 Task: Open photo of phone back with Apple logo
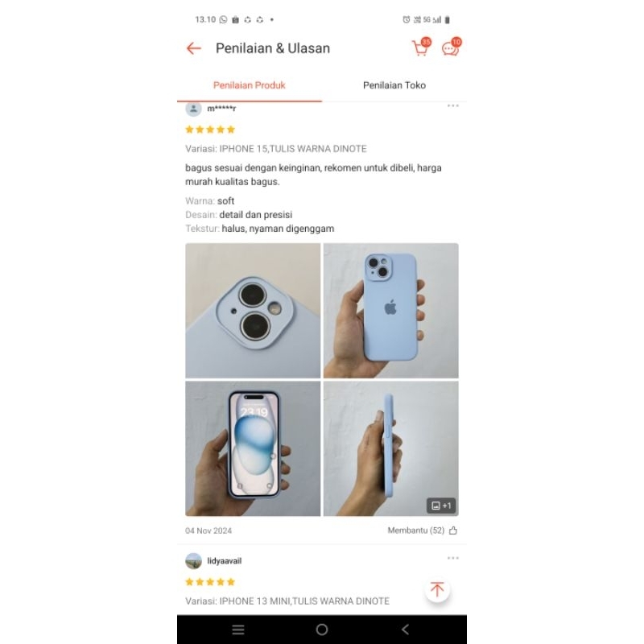point(391,311)
